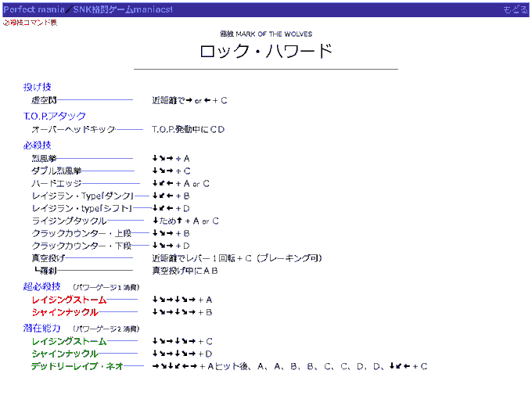
Task: Click the パワーゲージ2消費 note
Action: click(106, 329)
